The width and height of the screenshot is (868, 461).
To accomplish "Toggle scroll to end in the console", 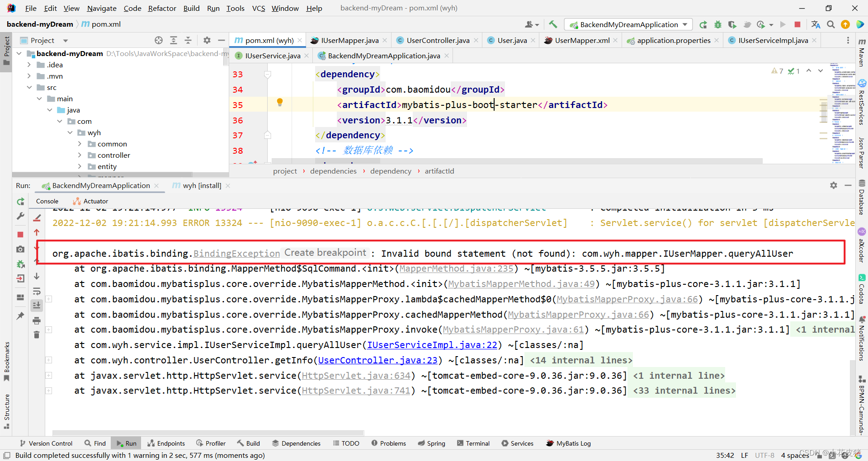I will (37, 306).
